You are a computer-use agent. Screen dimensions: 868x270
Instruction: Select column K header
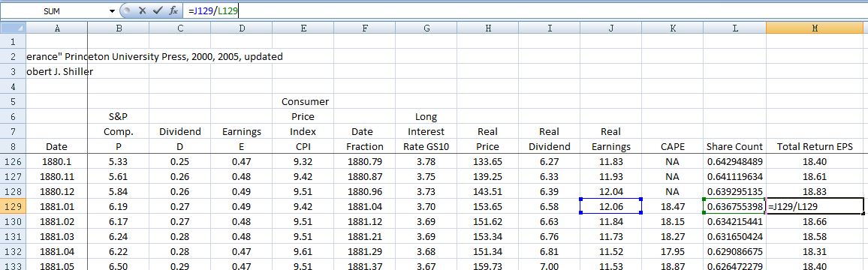tap(673, 28)
